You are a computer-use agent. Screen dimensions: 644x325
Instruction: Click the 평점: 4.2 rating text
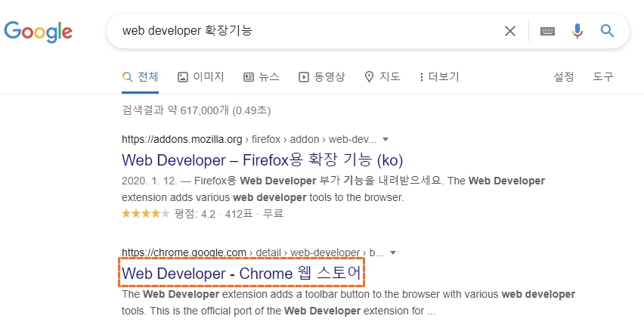195,214
